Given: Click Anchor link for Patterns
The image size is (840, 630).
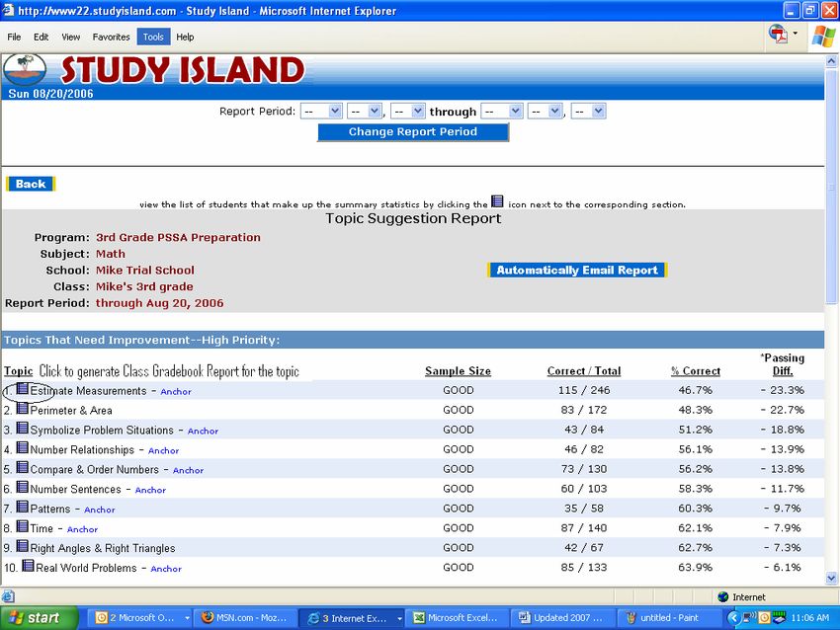Looking at the screenshot, I should 100,511.
